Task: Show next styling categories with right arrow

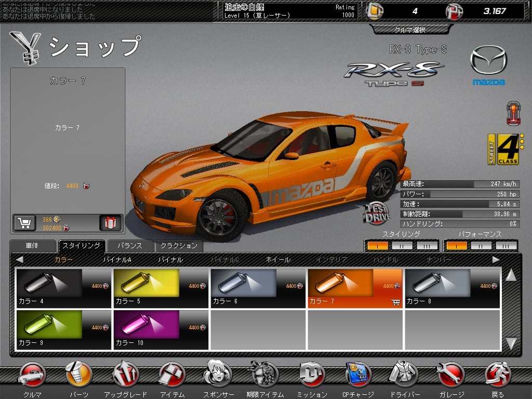Action: [496, 260]
